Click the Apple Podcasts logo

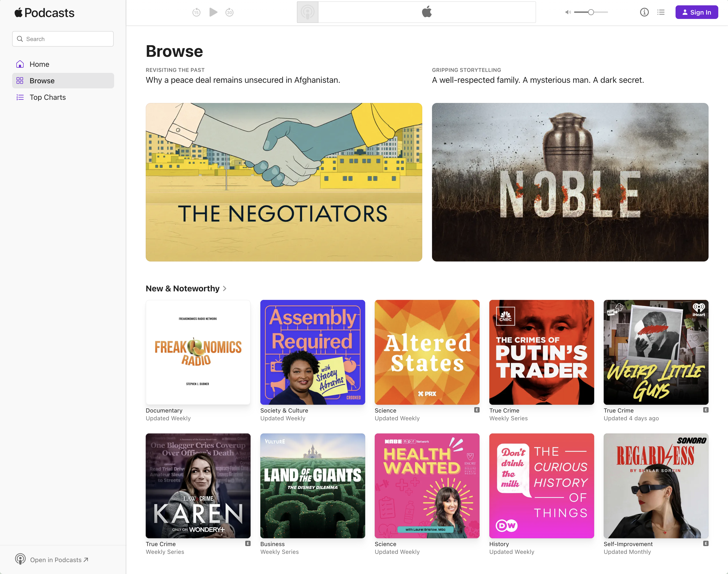44,13
